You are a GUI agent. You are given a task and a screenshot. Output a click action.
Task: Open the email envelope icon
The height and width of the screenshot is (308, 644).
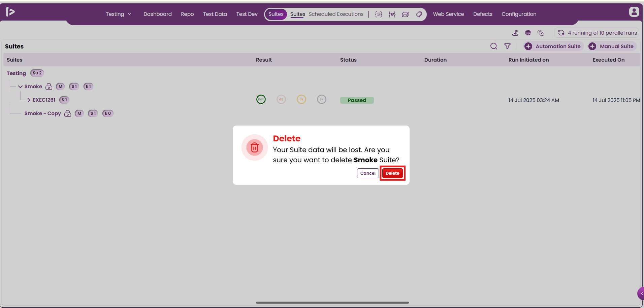pyautogui.click(x=406, y=14)
